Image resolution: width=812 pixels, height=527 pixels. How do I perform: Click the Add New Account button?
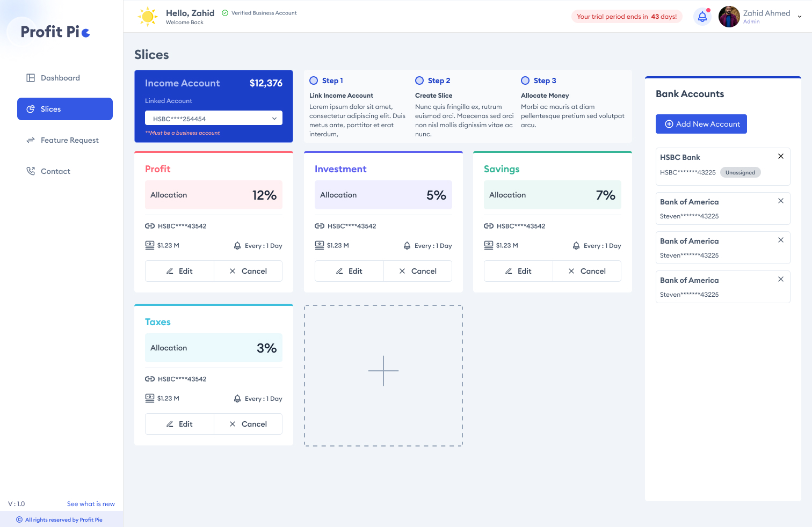point(701,124)
